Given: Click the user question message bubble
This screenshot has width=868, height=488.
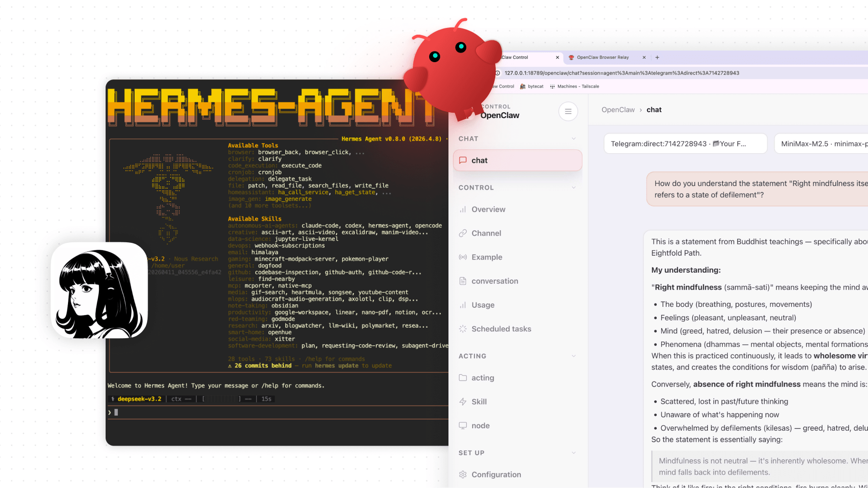Looking at the screenshot, I should point(757,189).
